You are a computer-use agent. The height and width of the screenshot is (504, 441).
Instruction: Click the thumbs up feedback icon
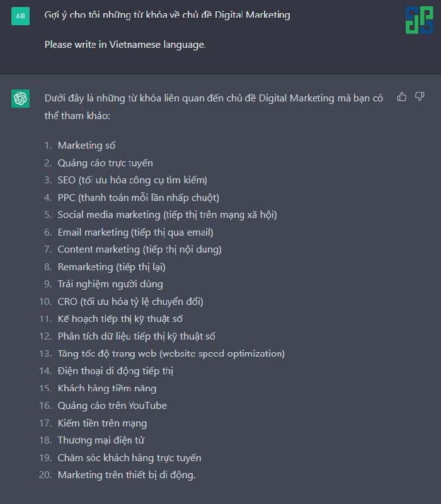point(402,96)
